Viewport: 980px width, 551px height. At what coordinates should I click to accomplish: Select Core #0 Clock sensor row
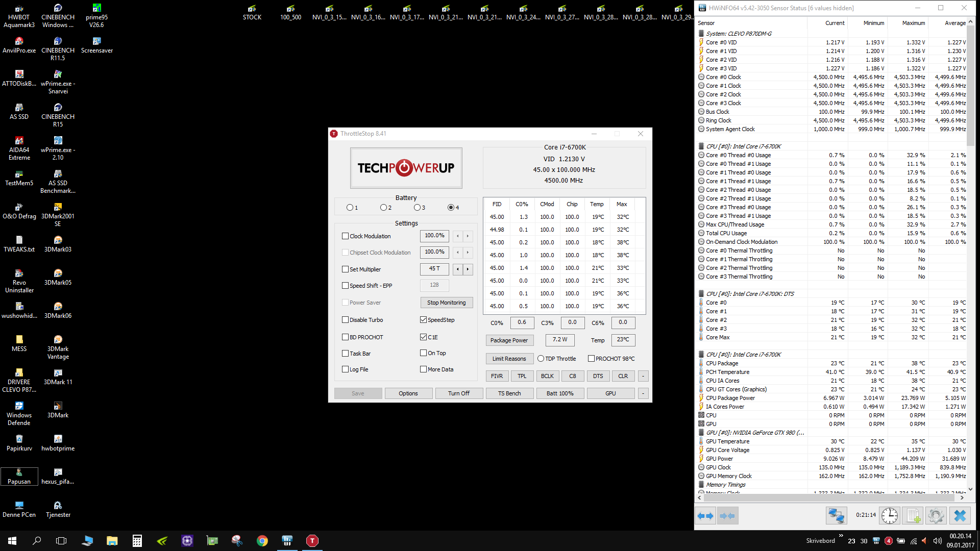coord(832,77)
